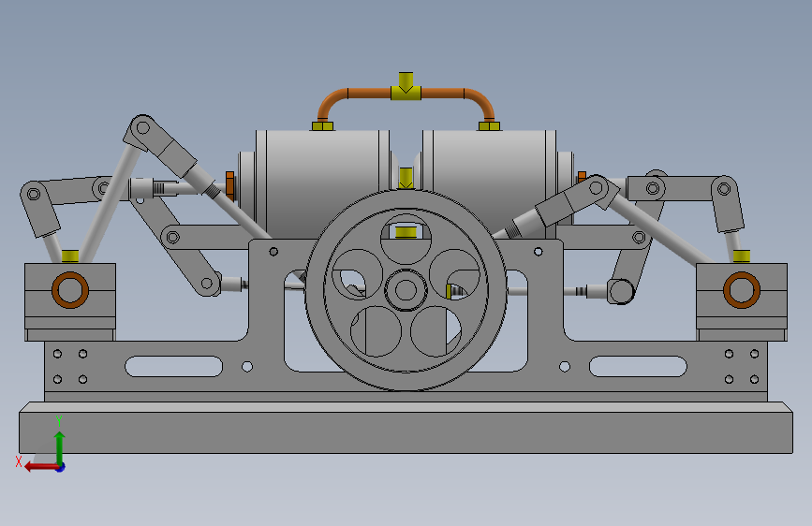Viewport: 812px width, 526px height.
Task: Select the yellow T-fitting atop the copper pipe
Action: (x=406, y=86)
